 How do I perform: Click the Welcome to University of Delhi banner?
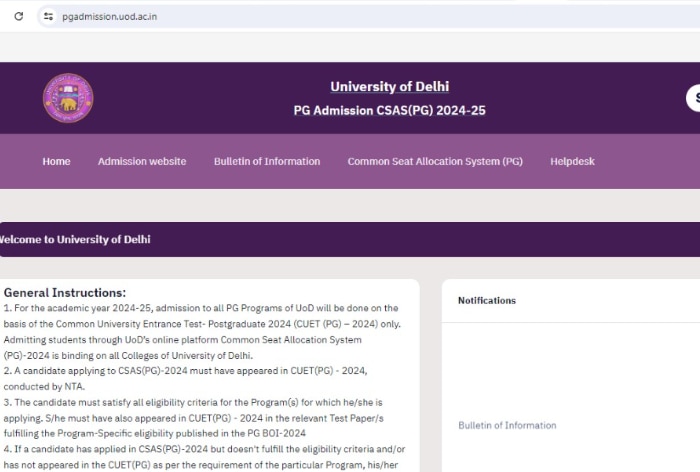[349, 239]
